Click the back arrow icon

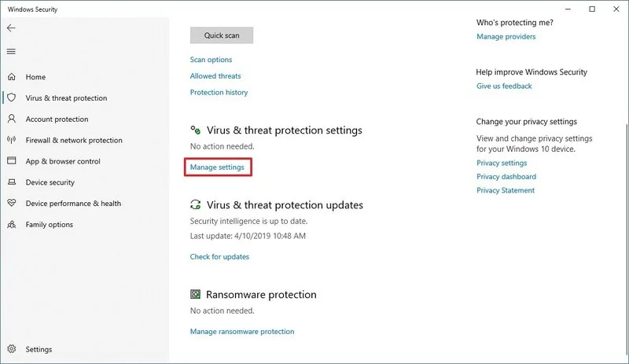click(x=11, y=28)
